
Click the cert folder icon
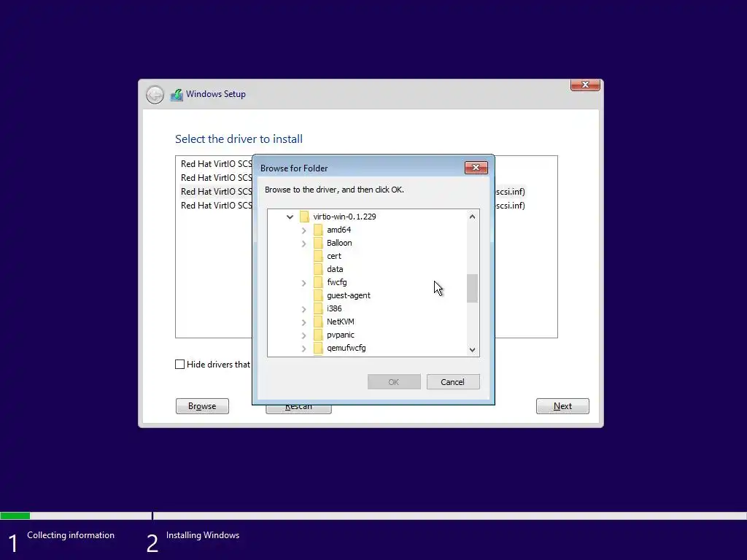point(318,256)
